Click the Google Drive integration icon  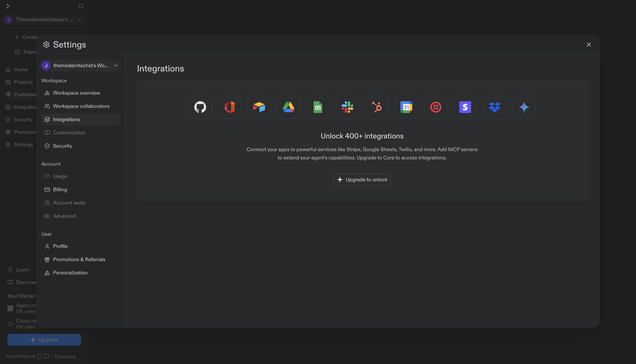tap(288, 107)
